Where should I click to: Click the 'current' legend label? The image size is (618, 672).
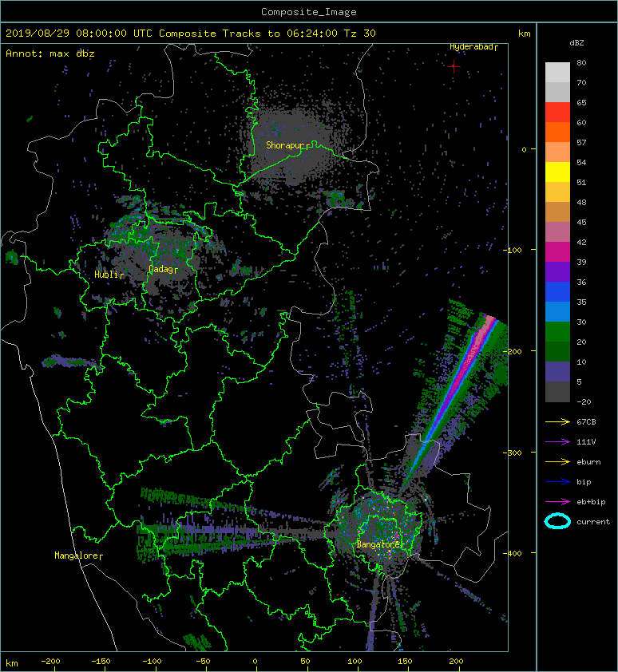click(x=593, y=522)
